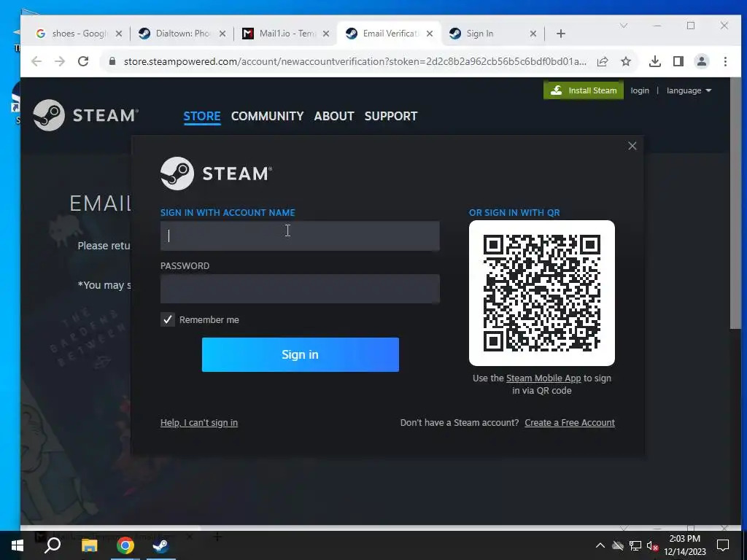This screenshot has height=560, width=747.
Task: Open Chrome three-dot menu
Action: [725, 61]
